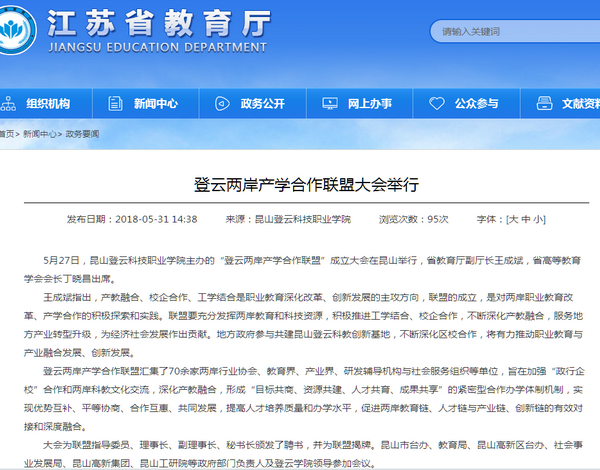Image resolution: width=600 pixels, height=470 pixels.
Task: Click the 组织机构 organization chart icon
Action: coord(9,103)
